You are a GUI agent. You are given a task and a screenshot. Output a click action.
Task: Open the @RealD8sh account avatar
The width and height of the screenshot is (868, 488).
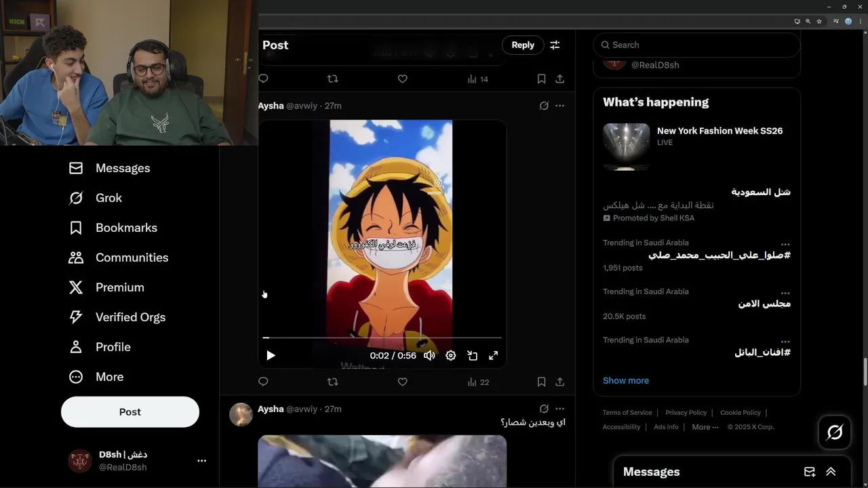80,460
